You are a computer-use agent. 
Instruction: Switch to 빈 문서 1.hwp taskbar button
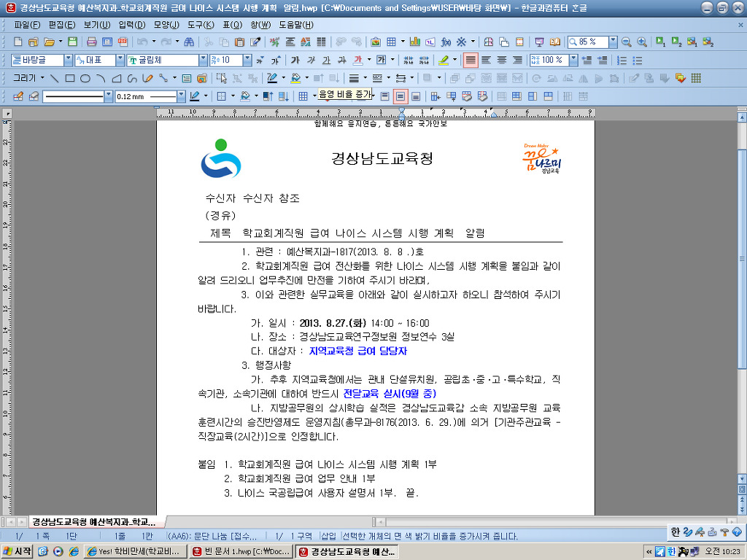[x=241, y=551]
